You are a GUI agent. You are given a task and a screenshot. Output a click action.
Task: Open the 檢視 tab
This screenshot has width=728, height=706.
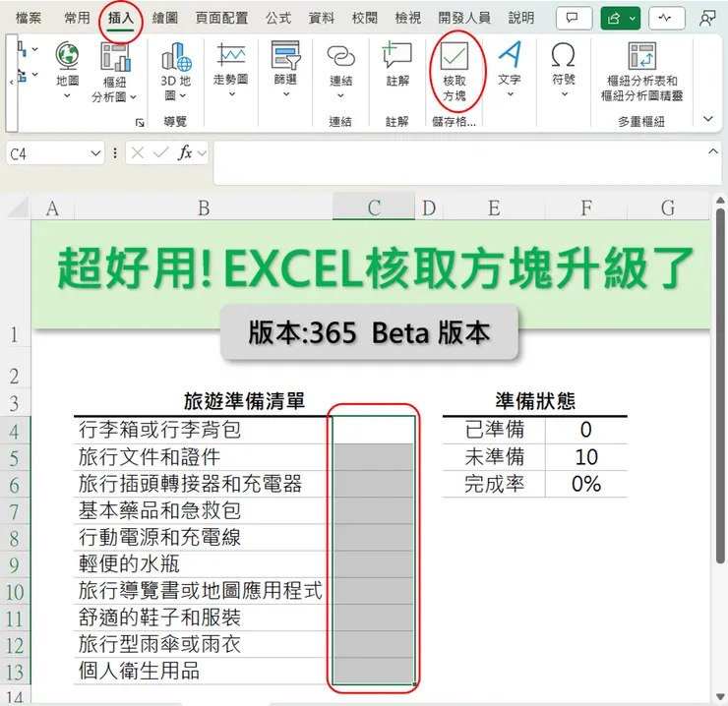point(407,18)
